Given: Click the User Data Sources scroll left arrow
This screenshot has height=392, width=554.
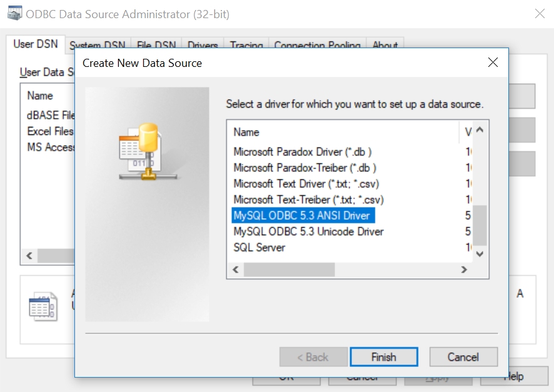Looking at the screenshot, I should point(29,256).
